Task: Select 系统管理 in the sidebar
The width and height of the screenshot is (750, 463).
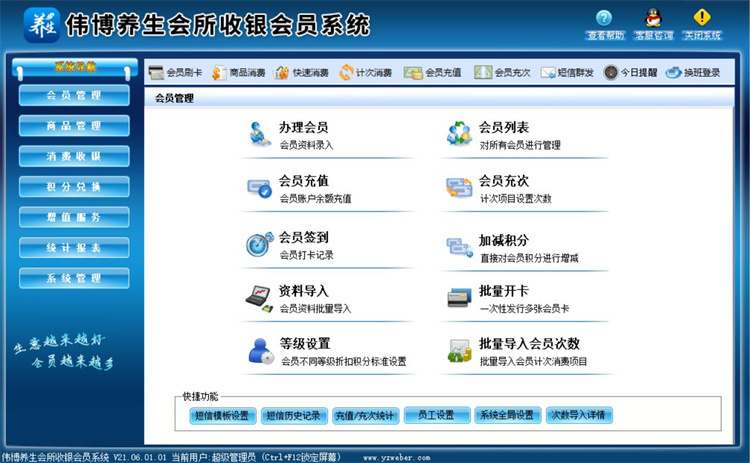Action: [x=74, y=278]
